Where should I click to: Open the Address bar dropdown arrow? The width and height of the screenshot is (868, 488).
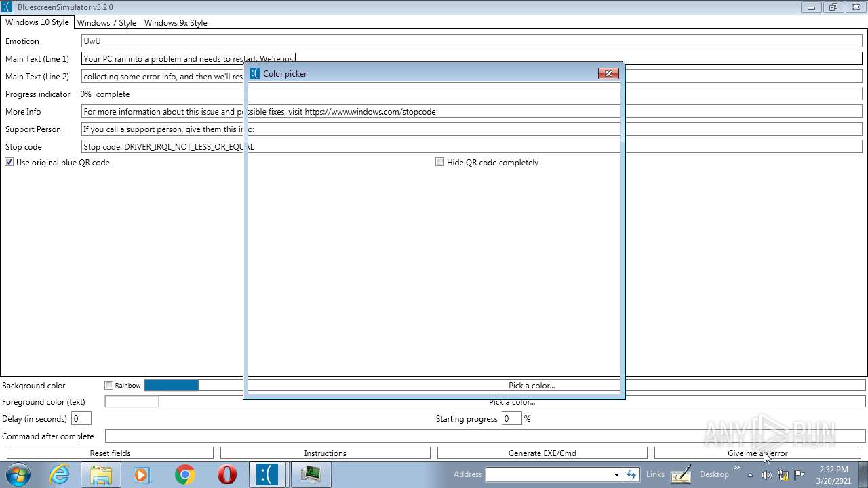click(616, 474)
